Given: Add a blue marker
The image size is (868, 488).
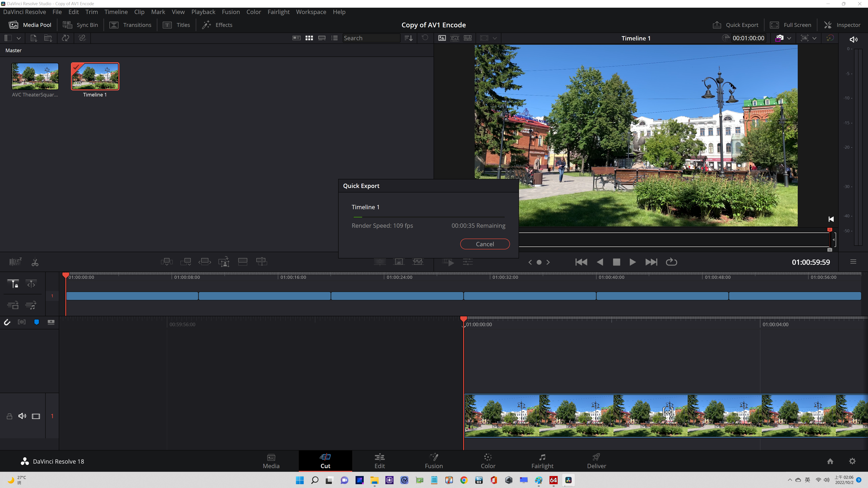Looking at the screenshot, I should 36,322.
